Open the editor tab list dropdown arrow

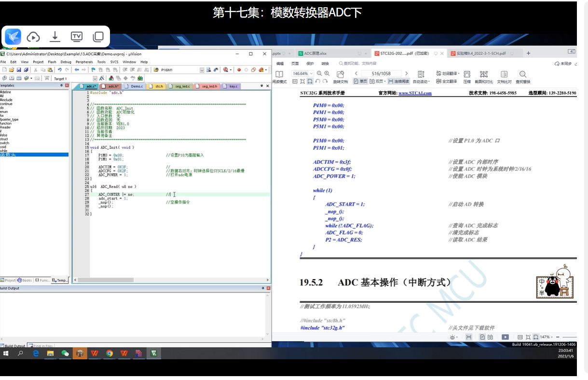(x=262, y=86)
